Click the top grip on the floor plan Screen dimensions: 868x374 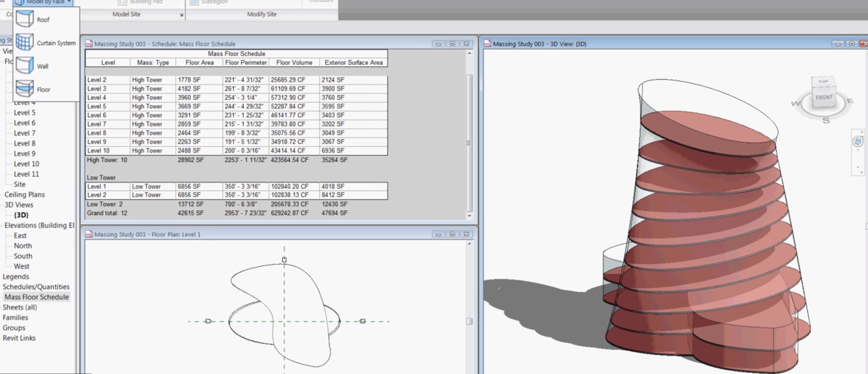[284, 260]
